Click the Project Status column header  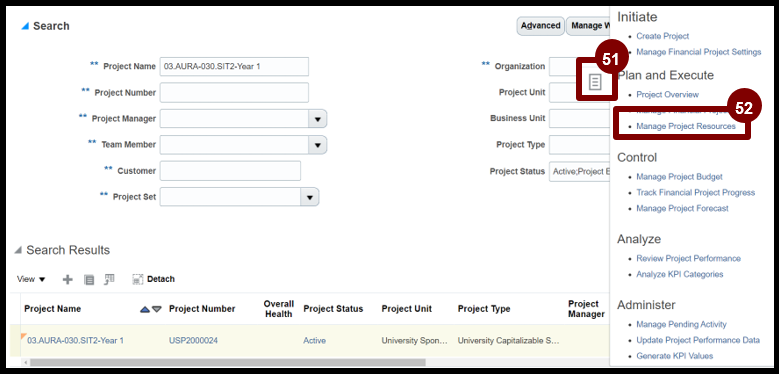333,309
